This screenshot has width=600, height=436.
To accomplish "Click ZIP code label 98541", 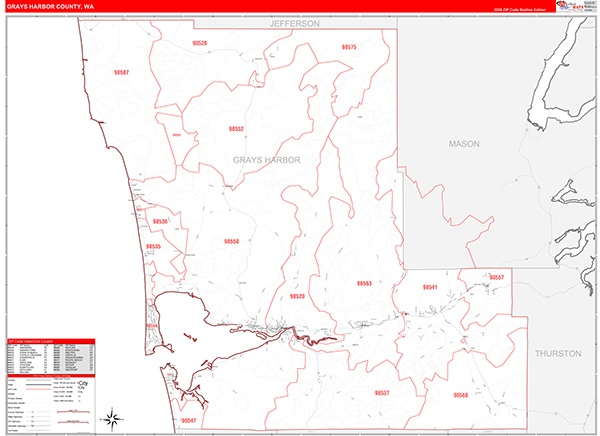I will click(430, 287).
